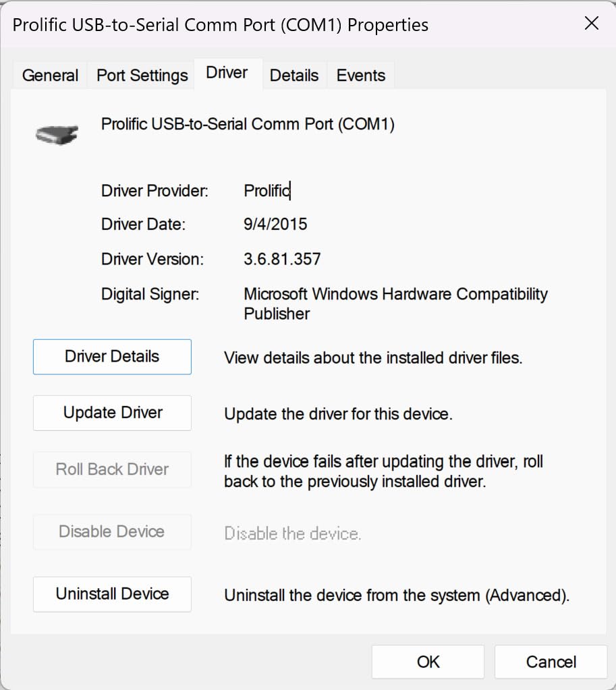The width and height of the screenshot is (616, 690).
Task: Open Driver Details
Action: 111,357
